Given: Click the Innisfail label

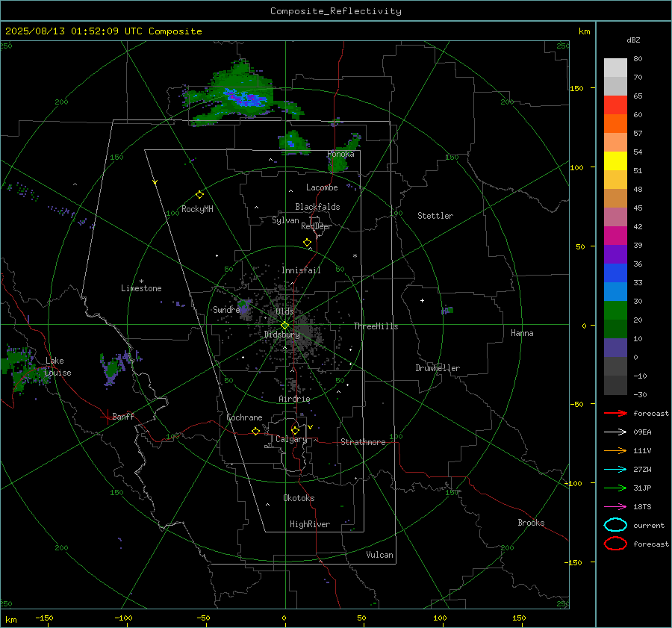Looking at the screenshot, I should pos(301,270).
